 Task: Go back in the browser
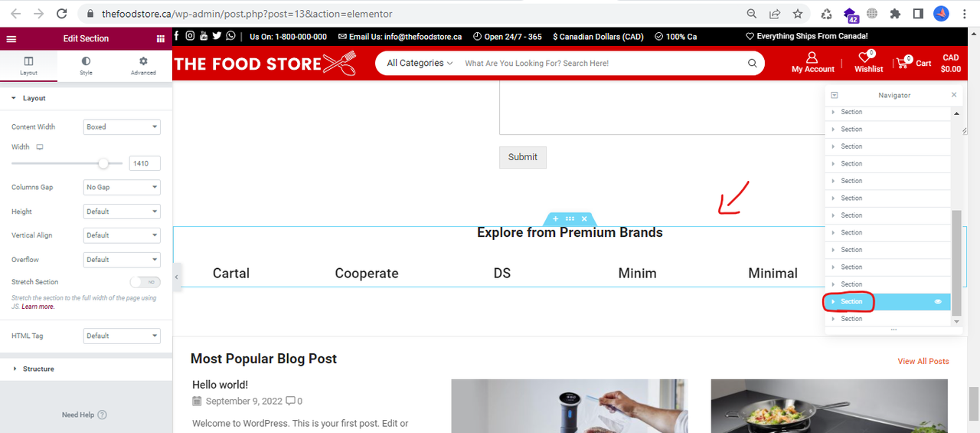tap(17, 14)
